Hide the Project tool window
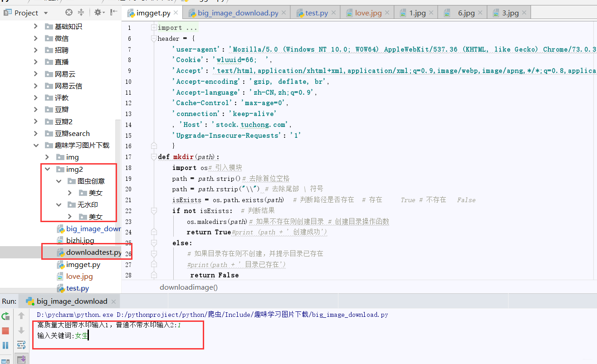597x364 pixels. (114, 13)
